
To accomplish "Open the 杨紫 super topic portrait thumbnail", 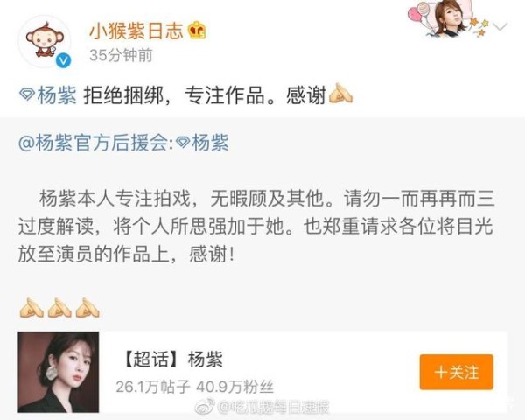I will click(59, 372).
